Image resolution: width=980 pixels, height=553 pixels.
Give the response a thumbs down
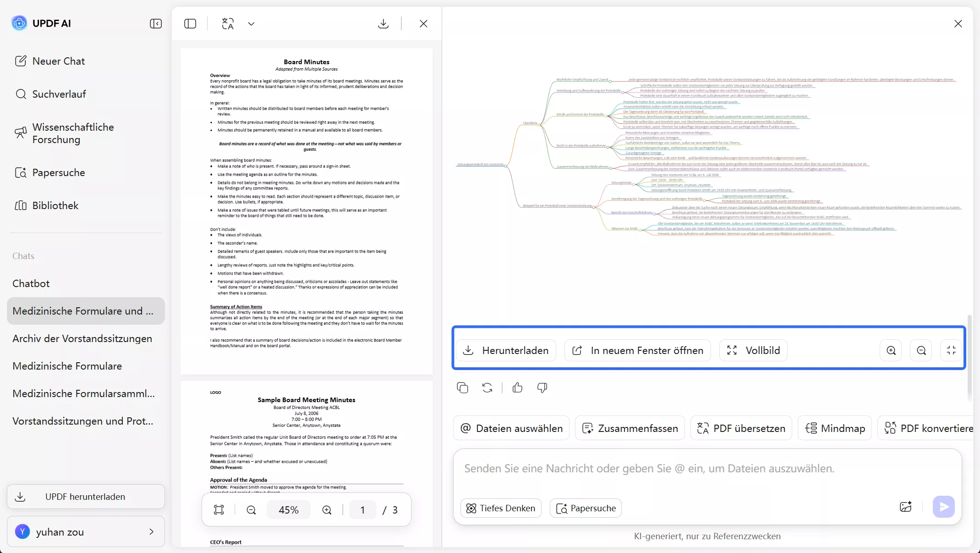coord(542,387)
